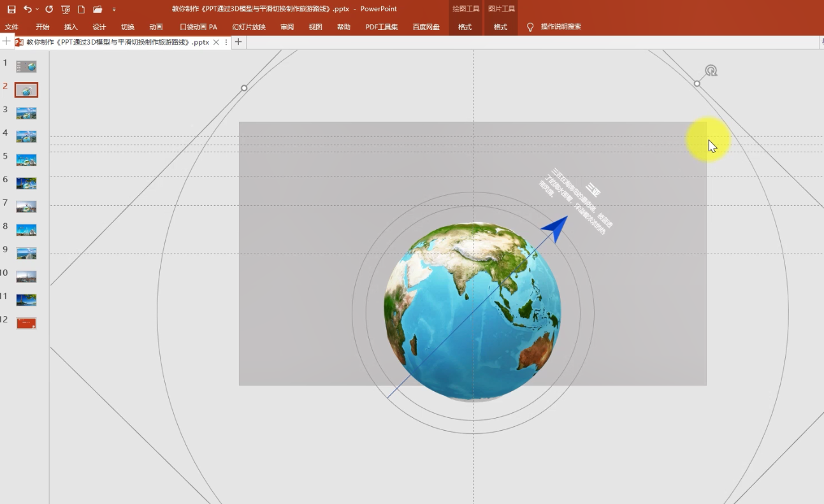Screen dimensions: 824x504
Task: Switch to the 审阅 tab
Action: (x=287, y=27)
